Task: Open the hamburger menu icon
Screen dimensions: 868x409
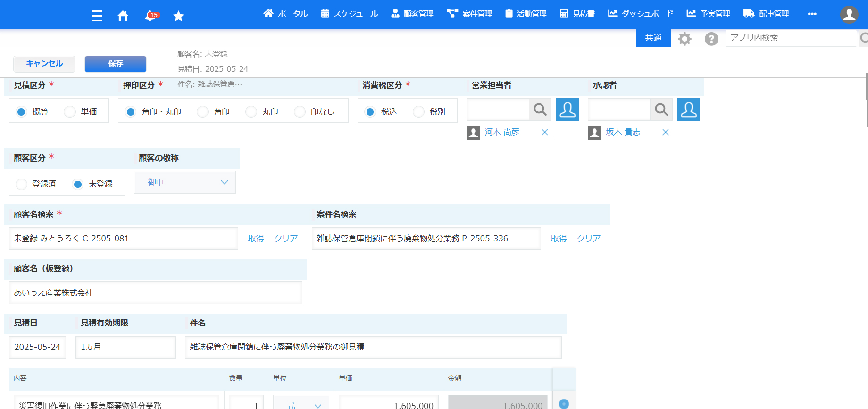Action: coord(97,16)
